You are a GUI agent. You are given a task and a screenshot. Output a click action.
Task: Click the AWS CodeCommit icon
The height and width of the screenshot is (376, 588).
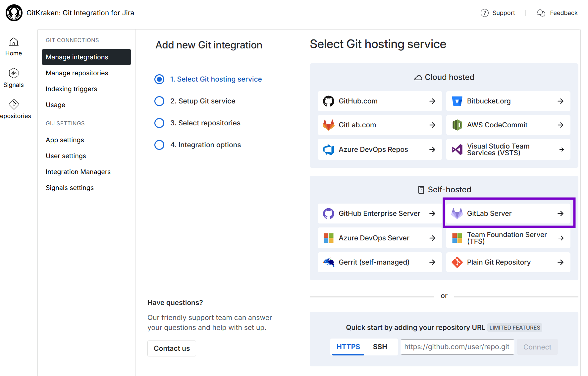(x=457, y=125)
